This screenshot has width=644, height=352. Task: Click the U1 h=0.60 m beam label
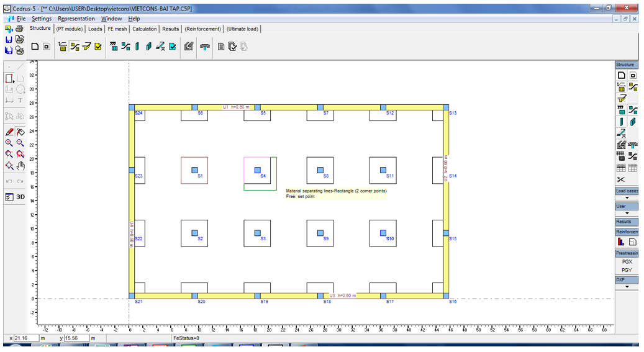click(236, 107)
